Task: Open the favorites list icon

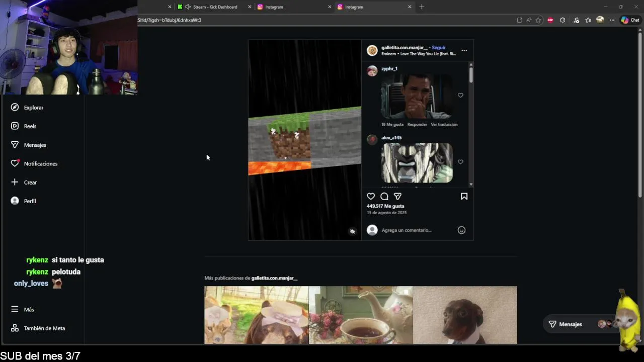Action: [x=588, y=20]
